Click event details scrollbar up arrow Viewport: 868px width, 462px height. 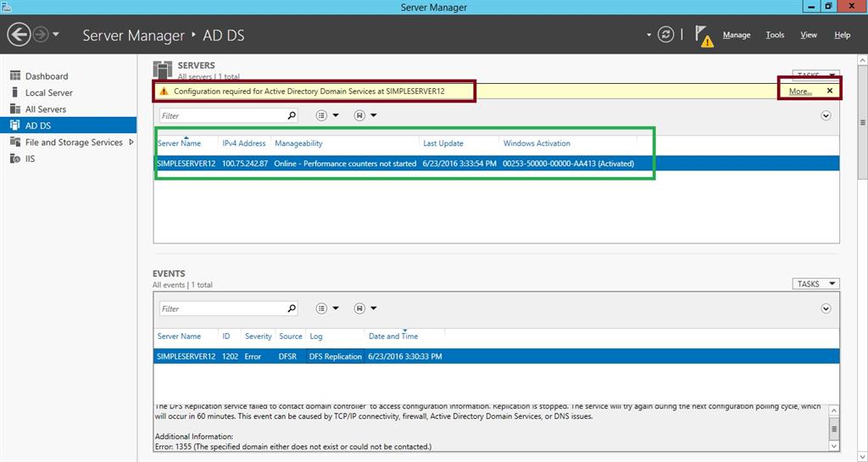point(834,410)
